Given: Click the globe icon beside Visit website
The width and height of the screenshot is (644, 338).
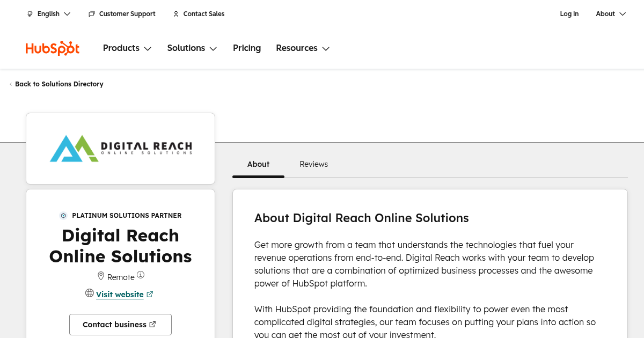Looking at the screenshot, I should coord(90,293).
